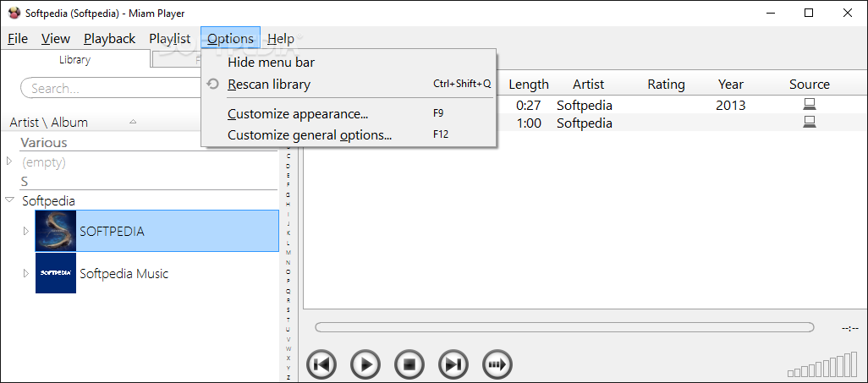The image size is (868, 383).
Task: Open the View menu
Action: [x=56, y=39]
